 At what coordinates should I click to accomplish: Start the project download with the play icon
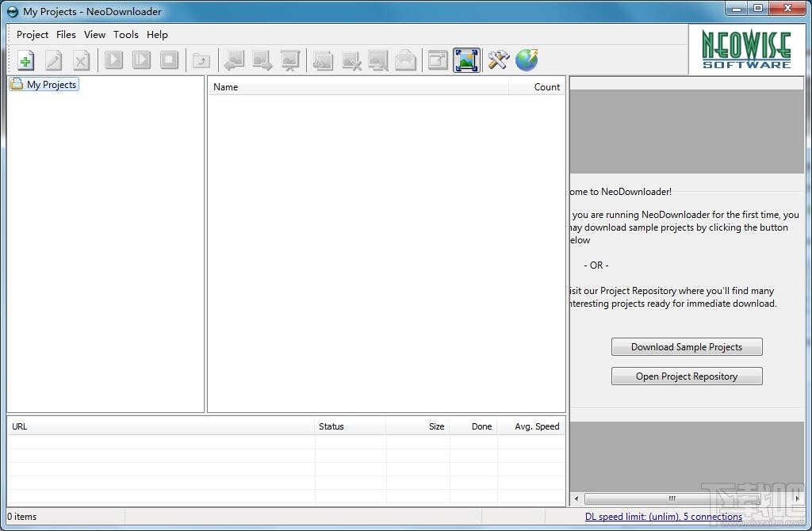point(114,60)
